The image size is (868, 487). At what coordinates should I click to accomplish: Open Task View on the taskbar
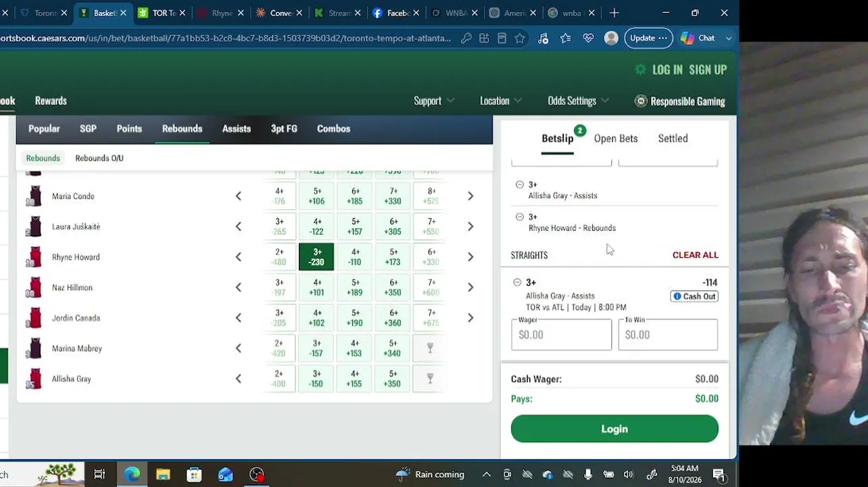[x=99, y=475]
